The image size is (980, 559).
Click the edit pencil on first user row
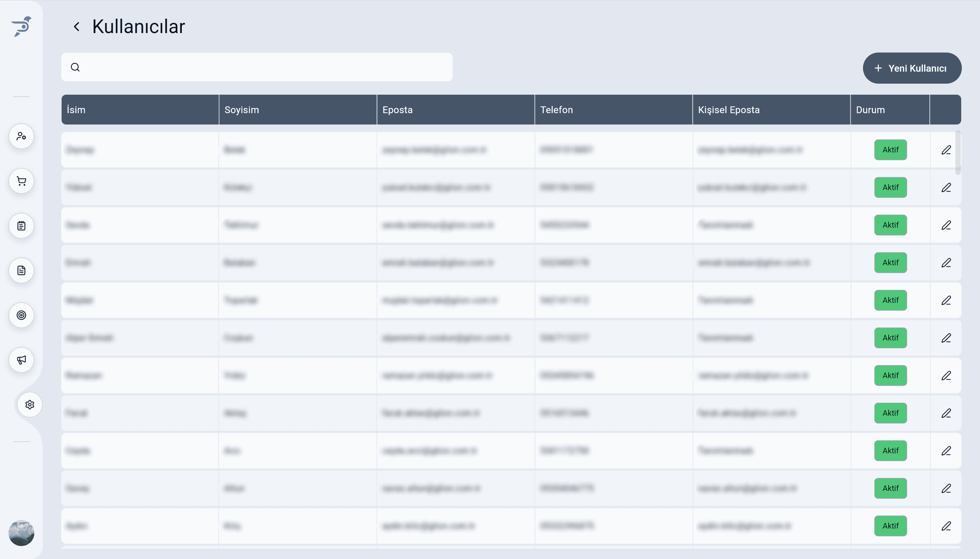pyautogui.click(x=946, y=150)
